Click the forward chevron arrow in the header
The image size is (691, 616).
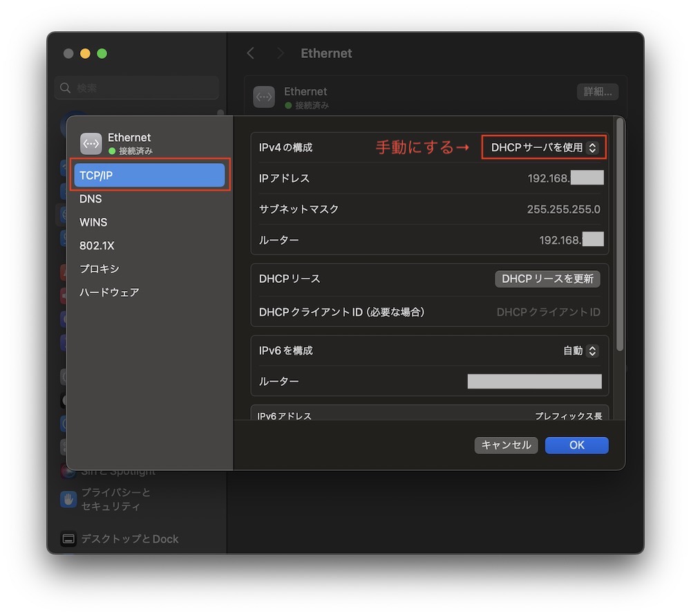tap(280, 53)
